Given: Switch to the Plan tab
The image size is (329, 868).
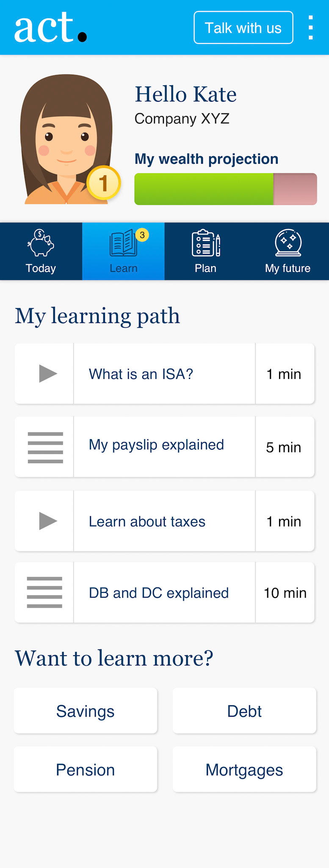Looking at the screenshot, I should pos(206,251).
